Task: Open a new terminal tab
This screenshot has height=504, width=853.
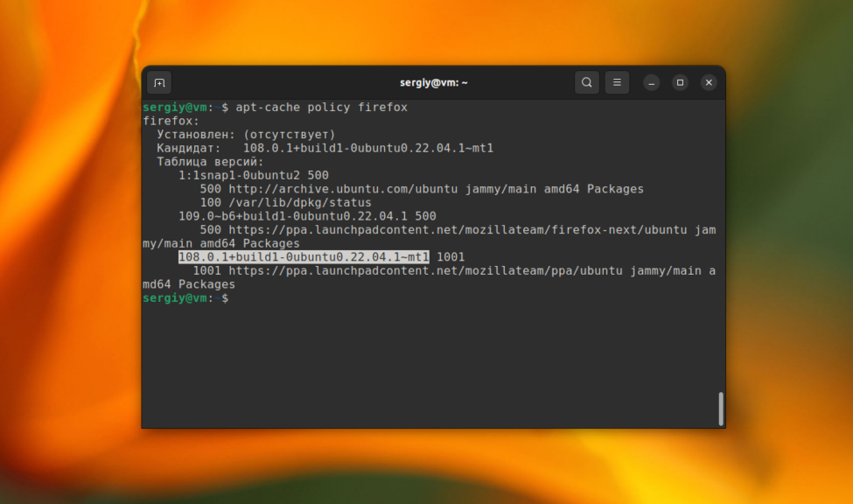Action: 159,83
